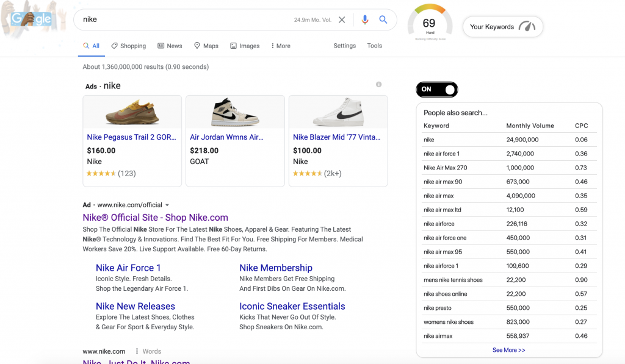Switch to the Images tab
Viewport: 625px width, 364px height.
click(245, 46)
